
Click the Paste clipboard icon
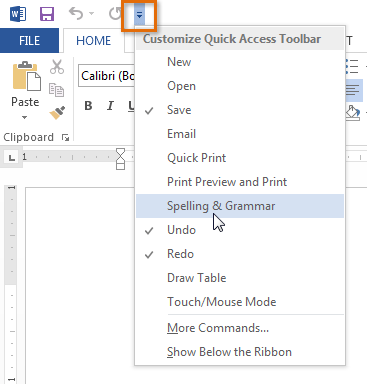tap(27, 76)
